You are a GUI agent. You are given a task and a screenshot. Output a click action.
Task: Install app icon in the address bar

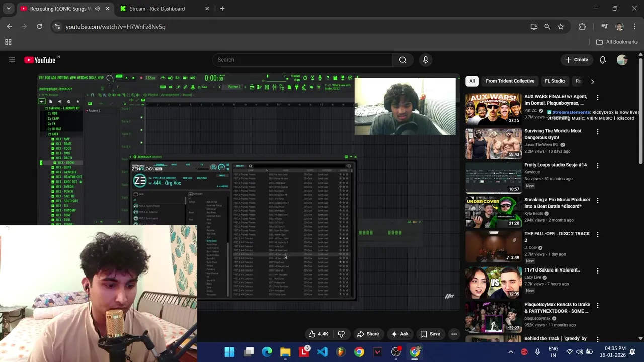pos(534,27)
